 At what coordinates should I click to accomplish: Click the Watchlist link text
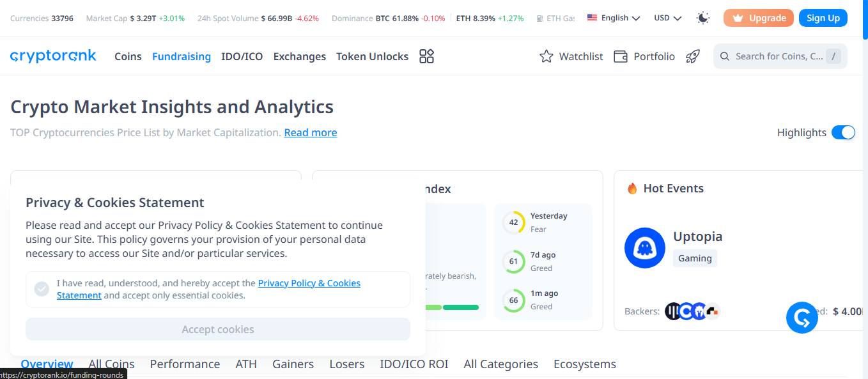tap(581, 56)
